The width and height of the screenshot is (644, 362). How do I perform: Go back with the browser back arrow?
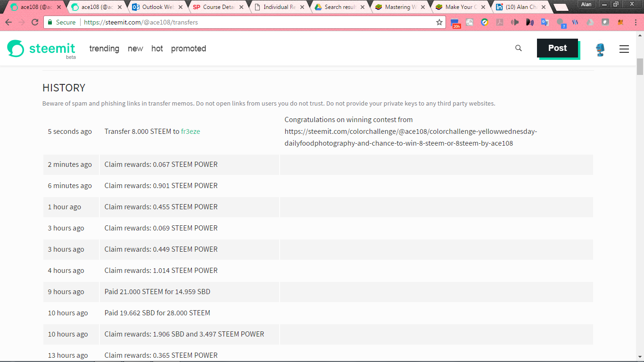[8, 22]
